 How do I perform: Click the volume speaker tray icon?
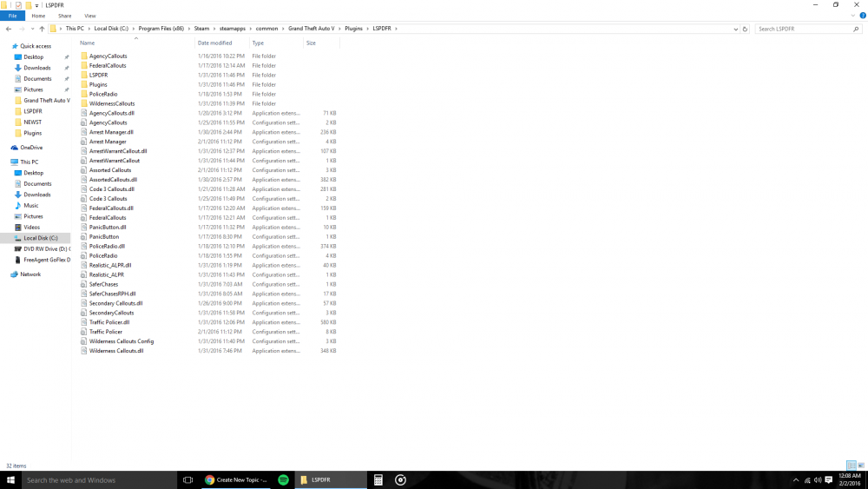(818, 480)
